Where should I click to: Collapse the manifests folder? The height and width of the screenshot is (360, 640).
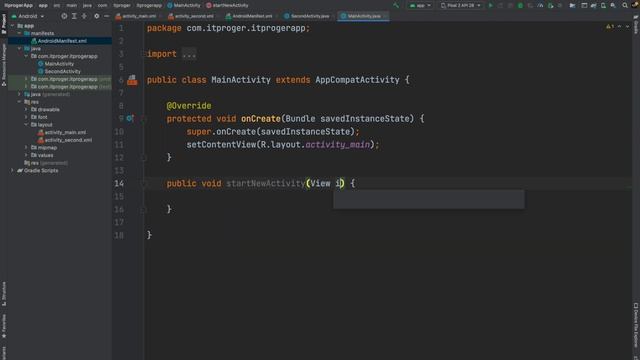[x=19, y=33]
